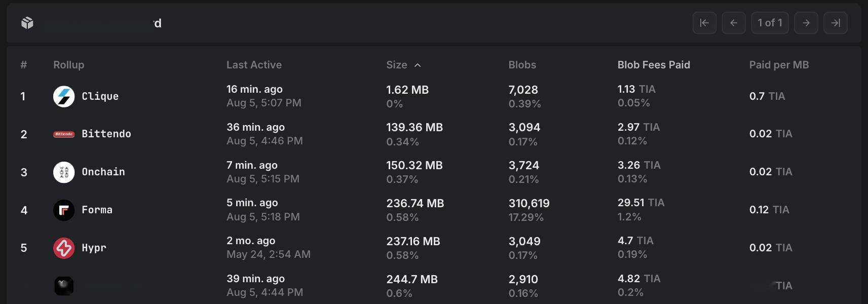Go to the first page of results
Viewport: 868px width, 304px height.
(x=704, y=23)
